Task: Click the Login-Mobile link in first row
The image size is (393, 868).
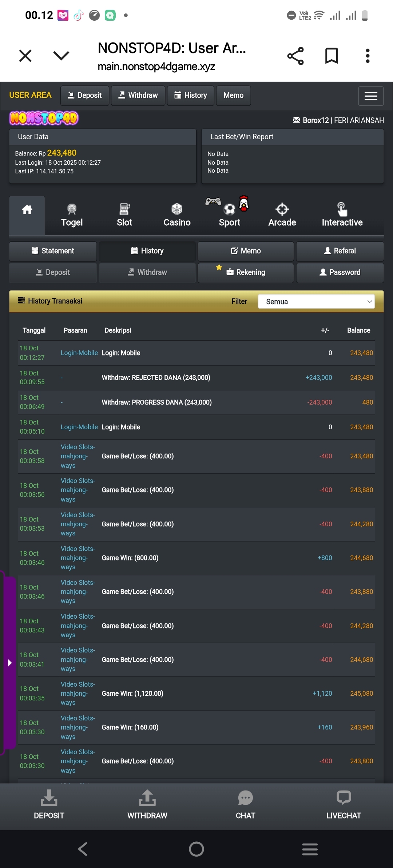Action: [x=79, y=353]
